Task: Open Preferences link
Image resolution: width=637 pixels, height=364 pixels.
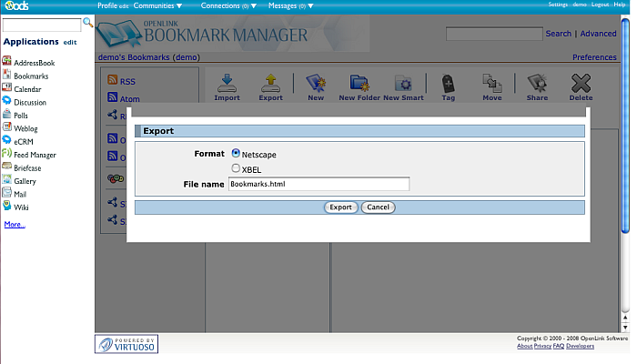Action: (594, 57)
